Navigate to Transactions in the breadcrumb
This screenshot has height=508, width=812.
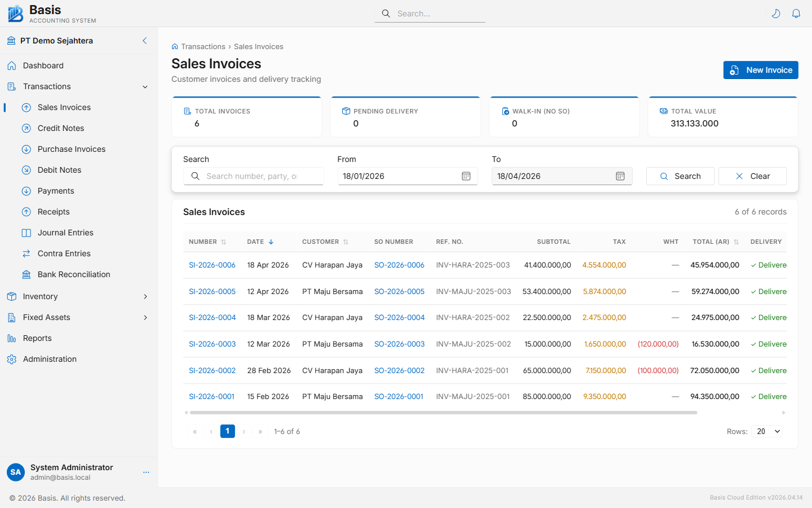coord(204,46)
